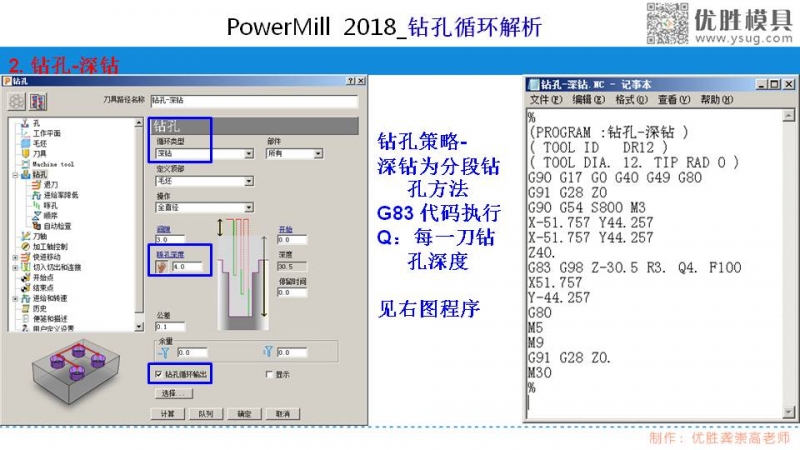Open the 帮助 menu in Notepad
The height and width of the screenshot is (450, 800).
click(716, 99)
